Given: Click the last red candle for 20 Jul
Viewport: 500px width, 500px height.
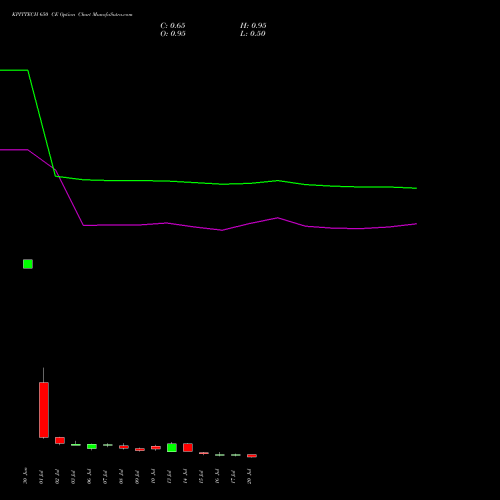Looking at the screenshot, I should point(252,455).
